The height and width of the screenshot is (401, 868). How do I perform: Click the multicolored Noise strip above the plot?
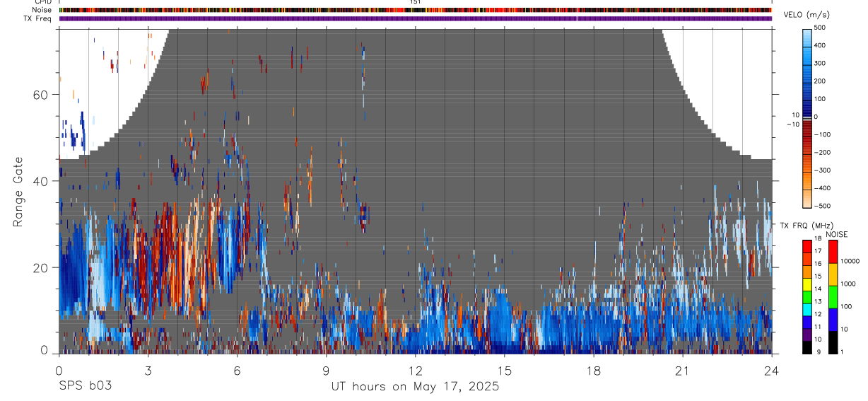pos(416,10)
